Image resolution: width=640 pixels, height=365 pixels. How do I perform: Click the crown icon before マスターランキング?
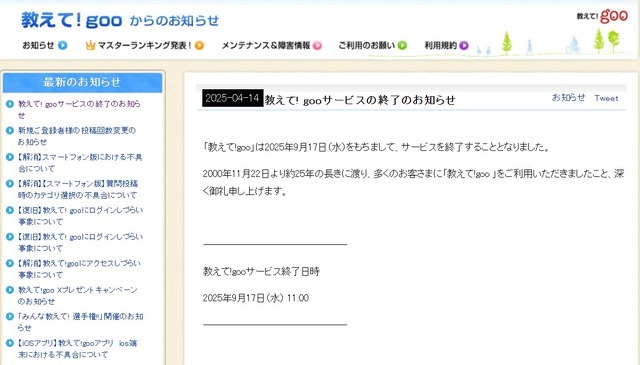point(90,45)
